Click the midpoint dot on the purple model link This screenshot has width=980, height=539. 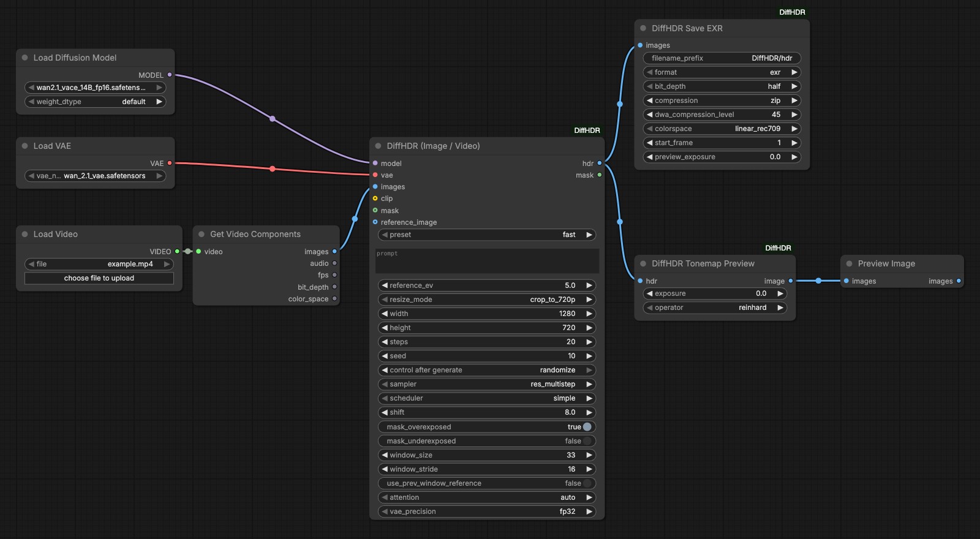(273, 119)
